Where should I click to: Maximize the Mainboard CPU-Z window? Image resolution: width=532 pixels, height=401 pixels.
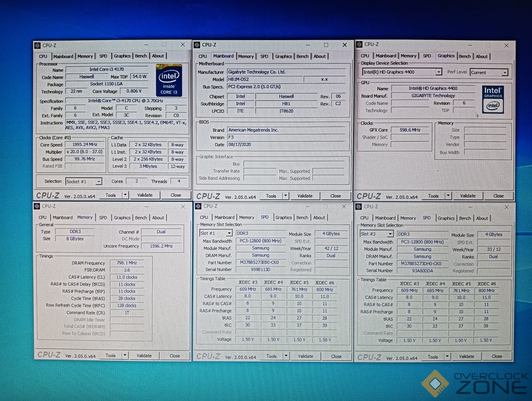click(326, 45)
